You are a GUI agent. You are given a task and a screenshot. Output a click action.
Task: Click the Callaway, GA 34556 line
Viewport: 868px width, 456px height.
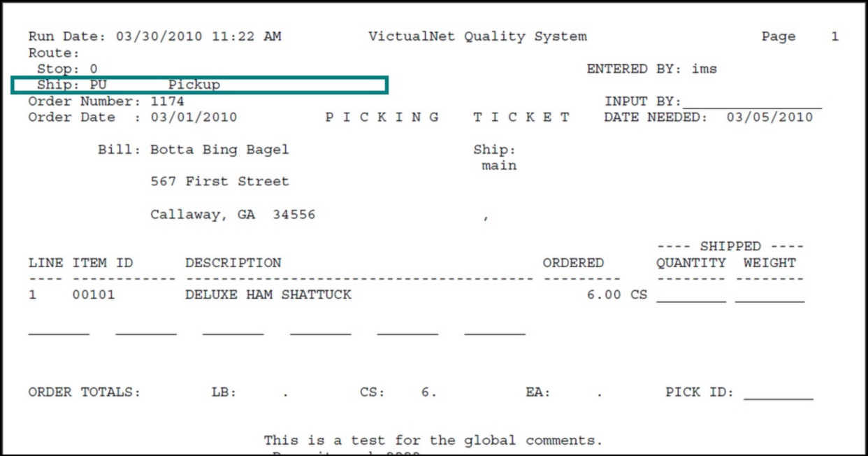tap(233, 215)
